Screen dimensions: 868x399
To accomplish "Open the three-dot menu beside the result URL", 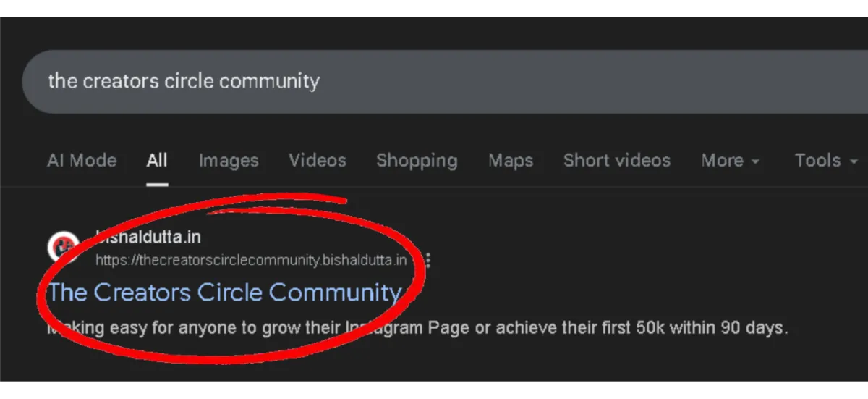I will pos(428,260).
